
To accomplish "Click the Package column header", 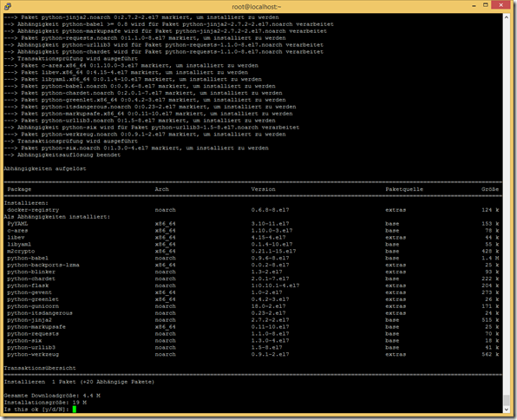I will click(19, 189).
